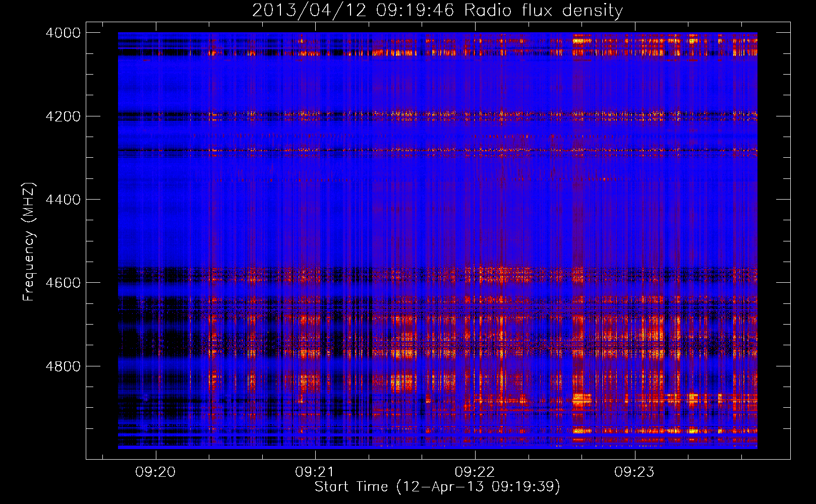Click the 4000 frequency axis label
This screenshot has width=816, height=504.
pyautogui.click(x=63, y=33)
